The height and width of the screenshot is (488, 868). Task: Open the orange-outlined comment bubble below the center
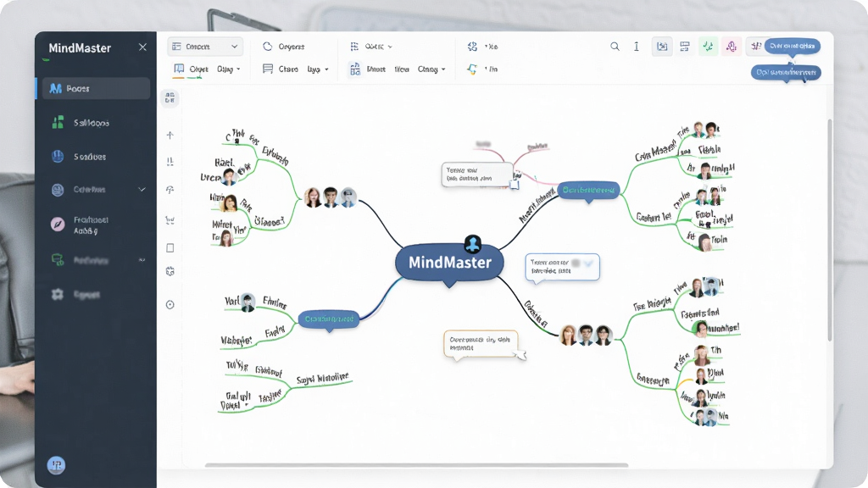point(481,344)
